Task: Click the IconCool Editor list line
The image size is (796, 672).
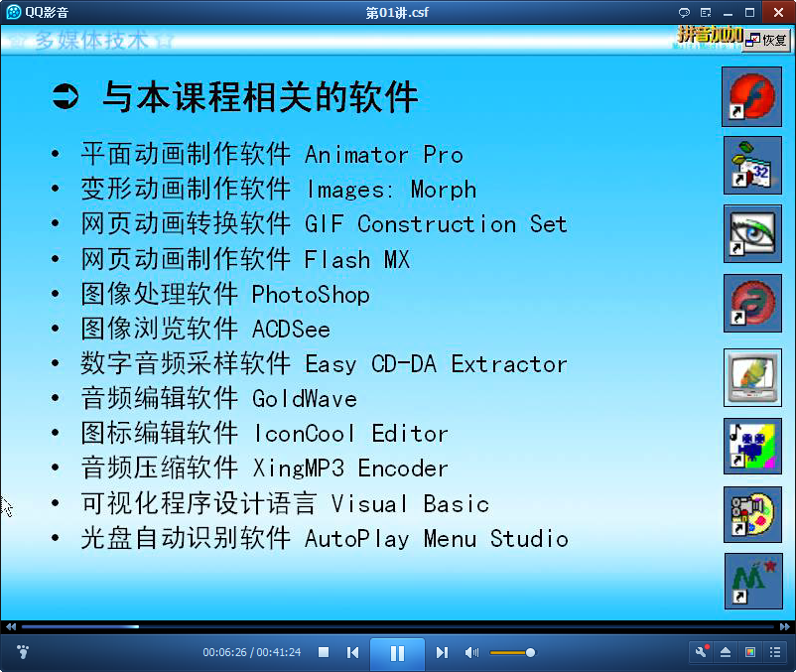Action: point(264,433)
